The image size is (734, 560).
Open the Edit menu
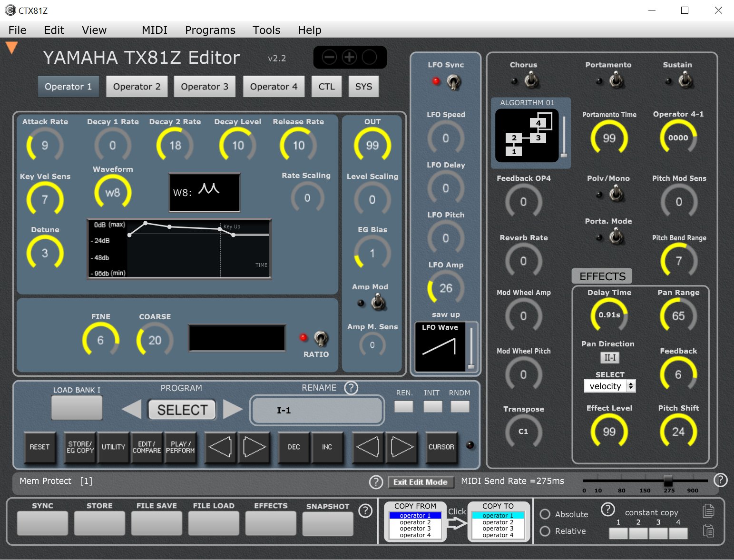pos(54,30)
